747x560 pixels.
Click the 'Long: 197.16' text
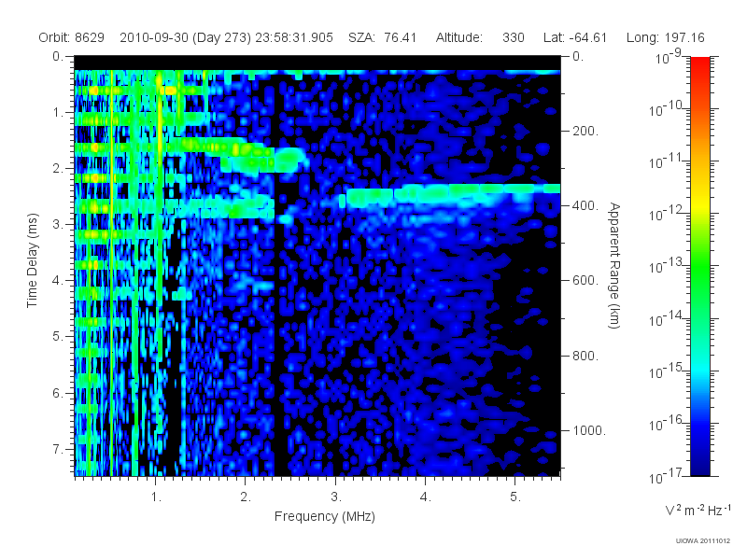click(x=665, y=37)
